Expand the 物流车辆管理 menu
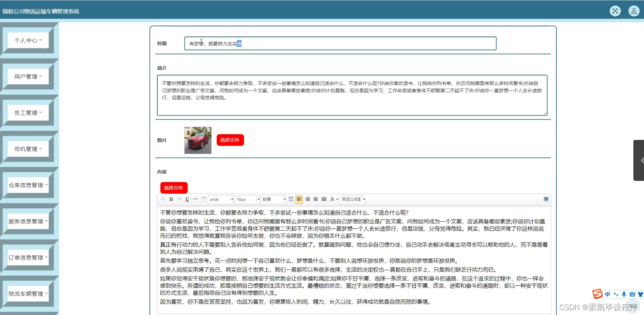This screenshot has height=315, width=644. click(28, 294)
